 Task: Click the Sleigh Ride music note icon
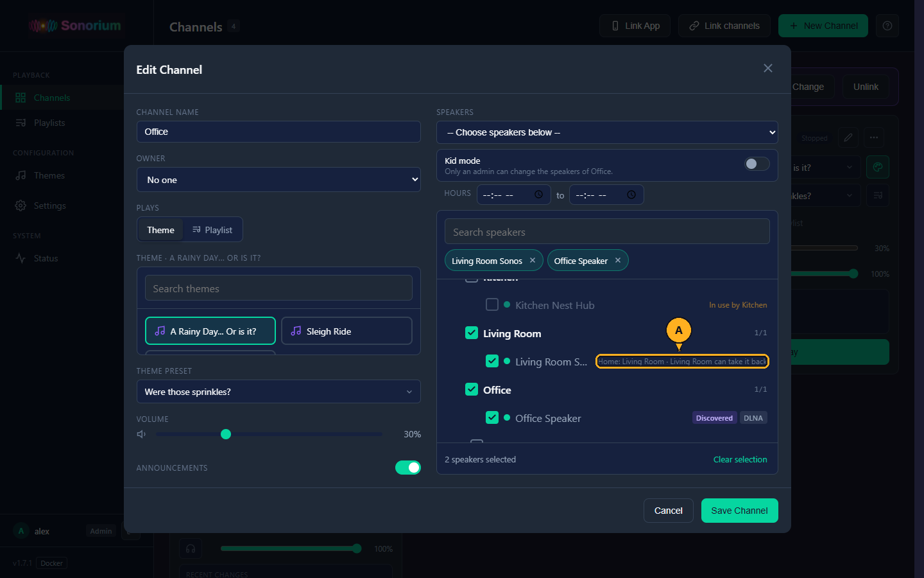tap(296, 331)
